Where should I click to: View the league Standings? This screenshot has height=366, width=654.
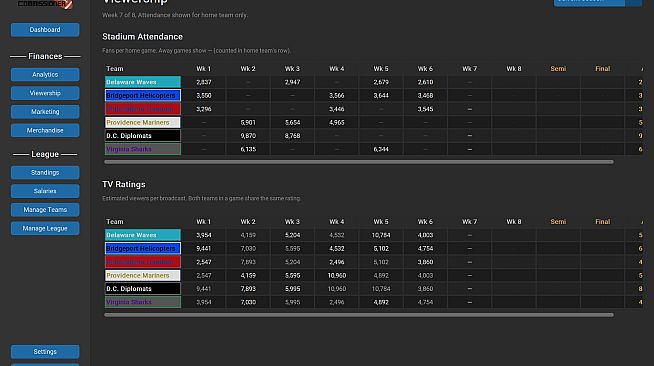click(x=45, y=173)
